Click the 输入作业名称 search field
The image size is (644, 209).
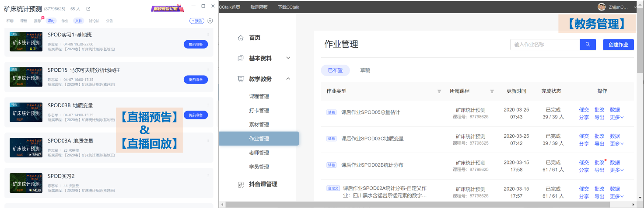(545, 45)
